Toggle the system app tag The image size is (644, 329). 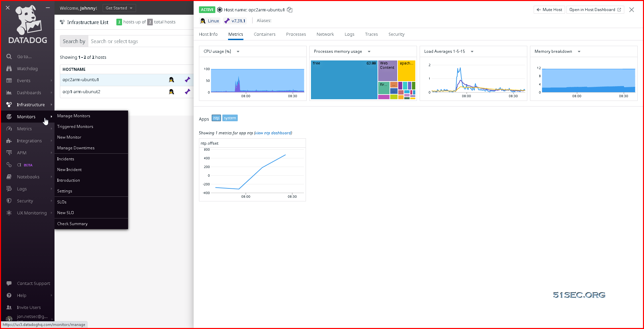tap(230, 118)
